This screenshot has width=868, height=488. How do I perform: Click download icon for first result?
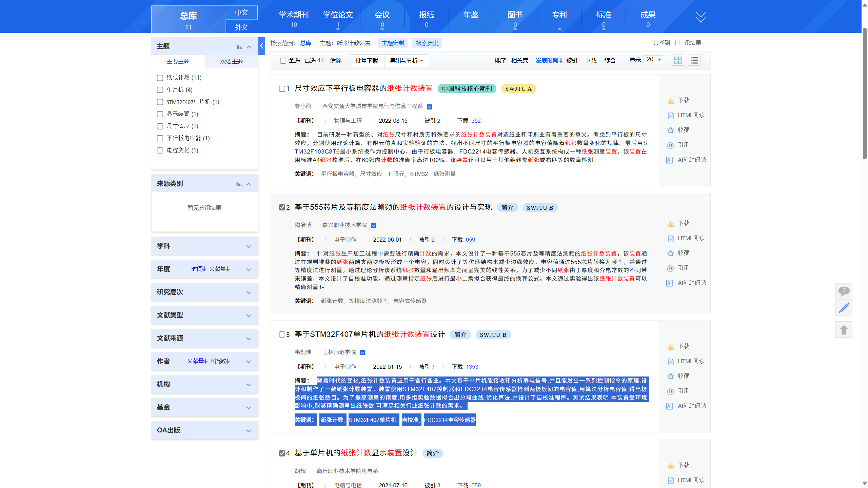pos(671,101)
